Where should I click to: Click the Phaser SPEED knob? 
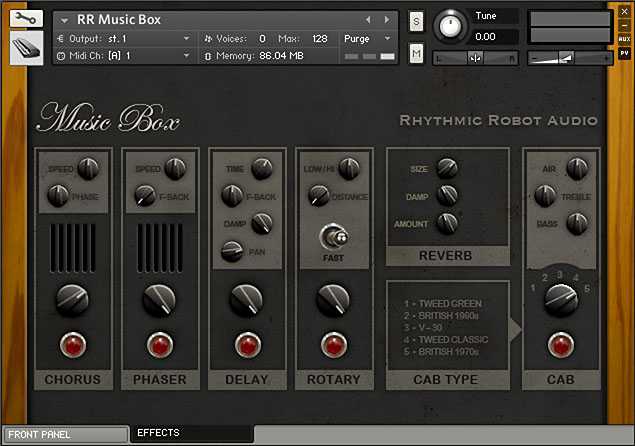tap(175, 169)
